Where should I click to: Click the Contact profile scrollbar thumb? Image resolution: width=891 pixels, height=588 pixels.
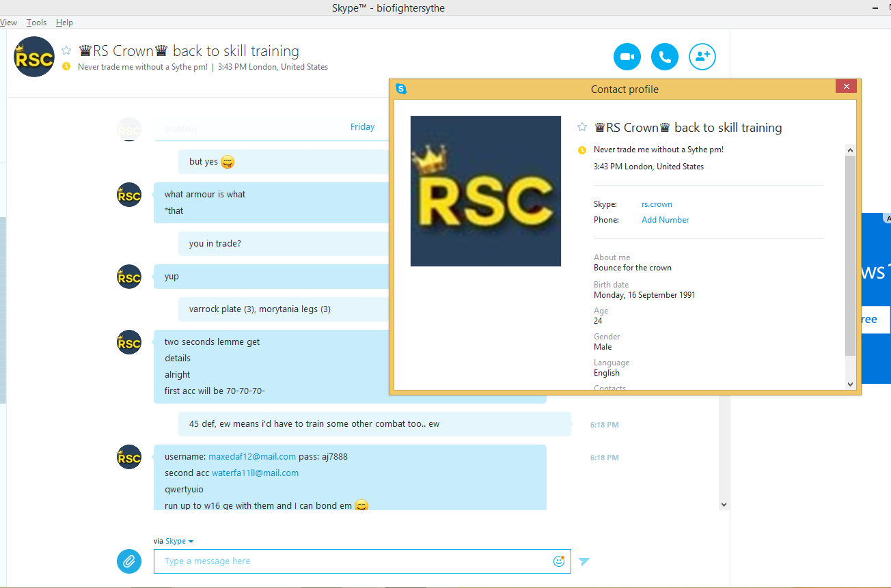tap(850, 256)
